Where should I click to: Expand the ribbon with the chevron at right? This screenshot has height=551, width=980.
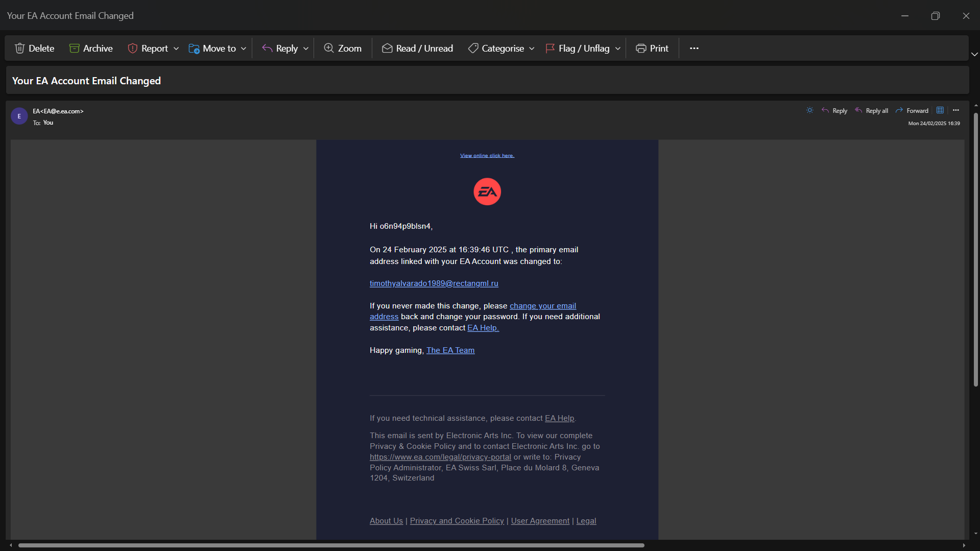pyautogui.click(x=974, y=54)
